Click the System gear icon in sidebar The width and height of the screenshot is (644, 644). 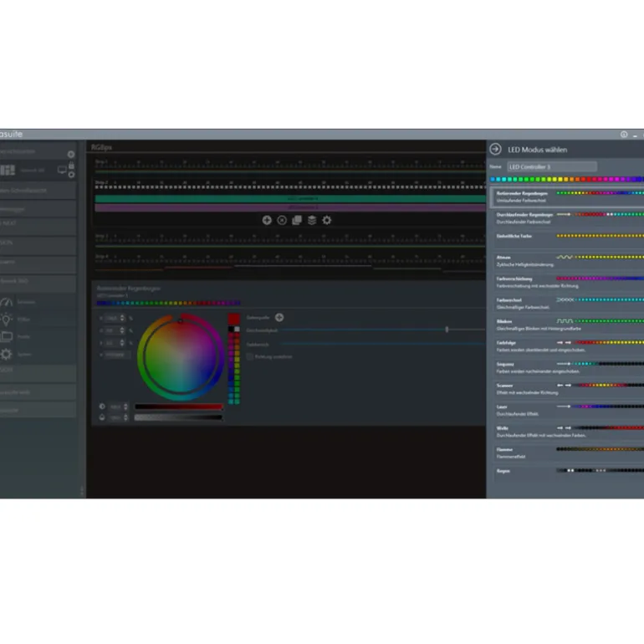(x=7, y=355)
